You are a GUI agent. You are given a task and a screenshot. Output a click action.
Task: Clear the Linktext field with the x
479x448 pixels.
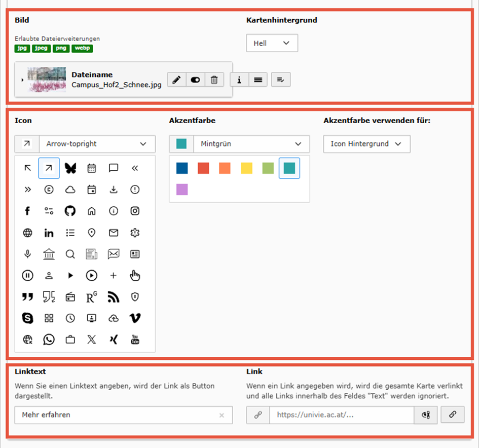(222, 415)
